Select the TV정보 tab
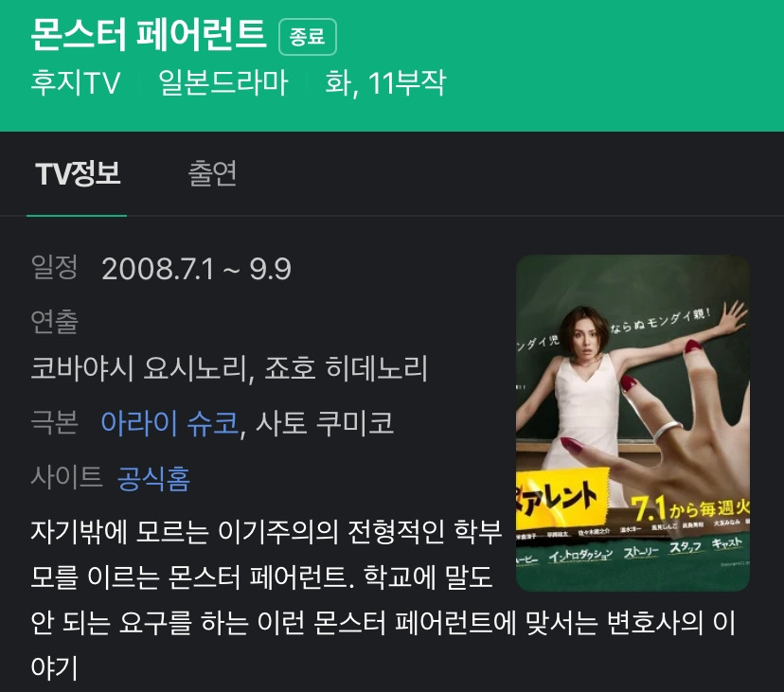The width and height of the screenshot is (784, 692). pyautogui.click(x=78, y=173)
